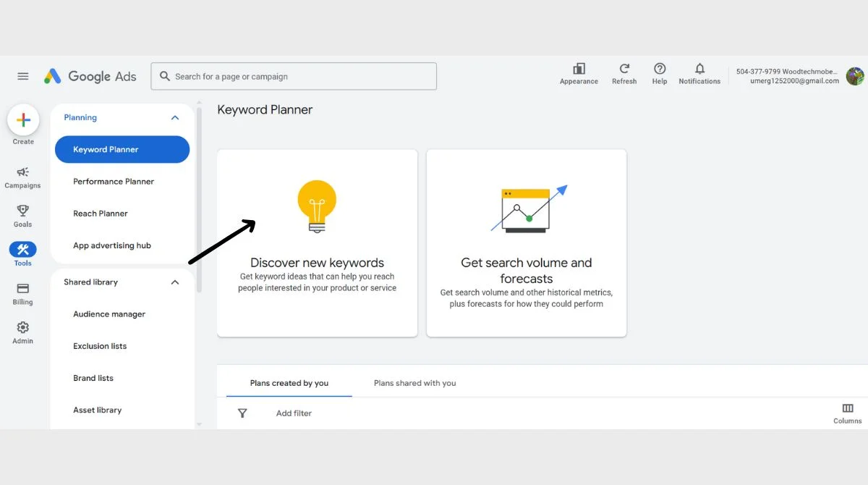Select Tools in the left rail
The width and height of the screenshot is (868, 485).
pyautogui.click(x=23, y=254)
